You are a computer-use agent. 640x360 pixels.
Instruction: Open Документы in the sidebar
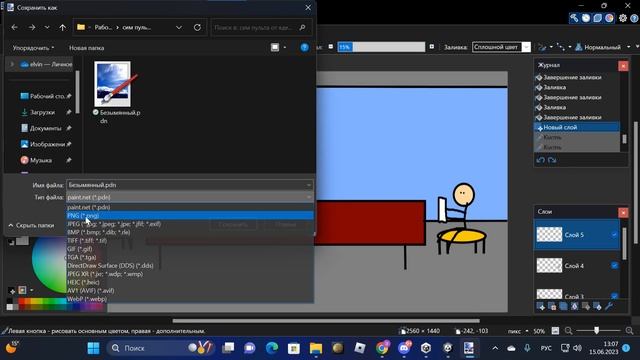coord(46,128)
